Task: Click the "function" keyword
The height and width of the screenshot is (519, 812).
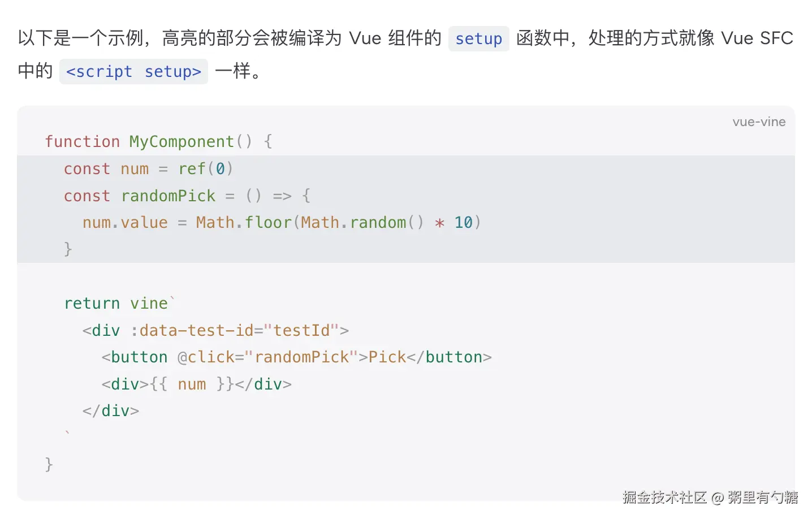Action: coord(83,141)
